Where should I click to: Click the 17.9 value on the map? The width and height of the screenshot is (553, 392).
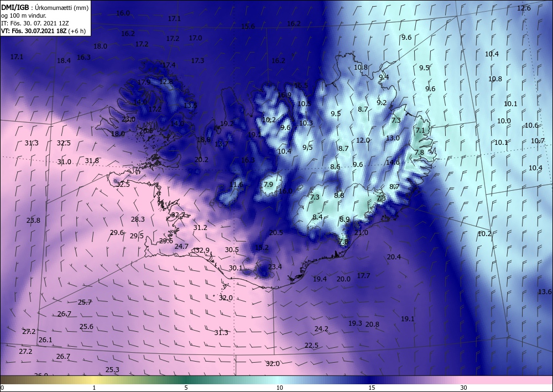144,82
